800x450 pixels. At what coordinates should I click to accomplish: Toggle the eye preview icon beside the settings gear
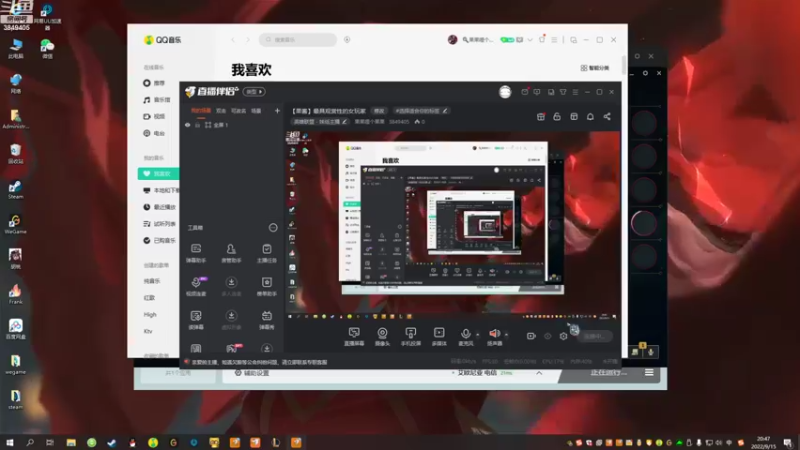[x=547, y=336]
